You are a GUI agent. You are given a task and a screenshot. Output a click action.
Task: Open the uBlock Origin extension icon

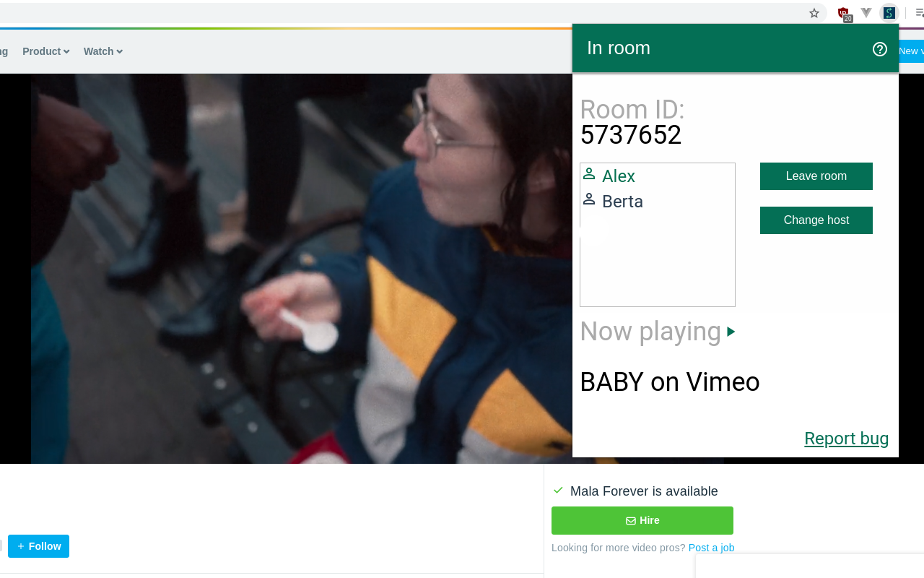(843, 13)
